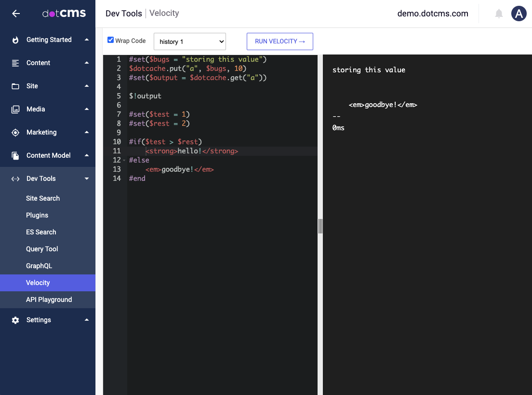Image resolution: width=532 pixels, height=395 pixels.
Task: Click the splitter handle between editor panes
Action: [x=320, y=226]
